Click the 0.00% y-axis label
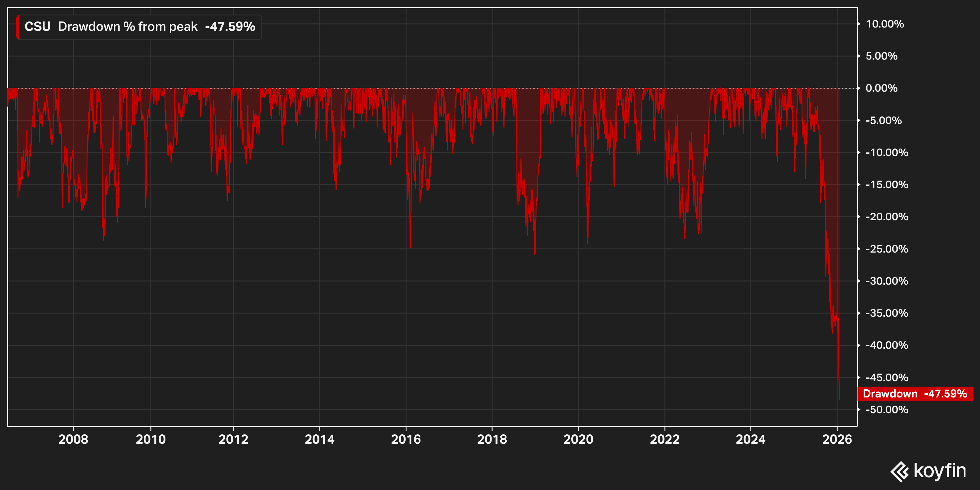Viewport: 980px width, 490px height. [881, 88]
